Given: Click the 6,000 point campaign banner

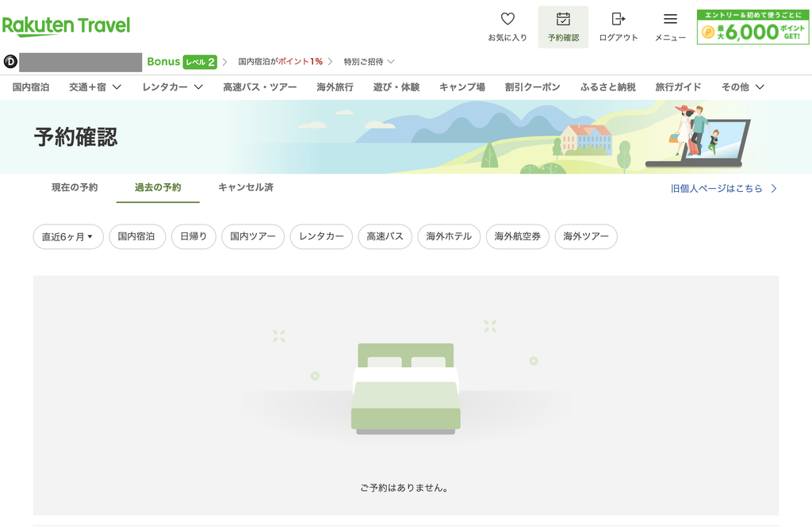Looking at the screenshot, I should coord(753,27).
